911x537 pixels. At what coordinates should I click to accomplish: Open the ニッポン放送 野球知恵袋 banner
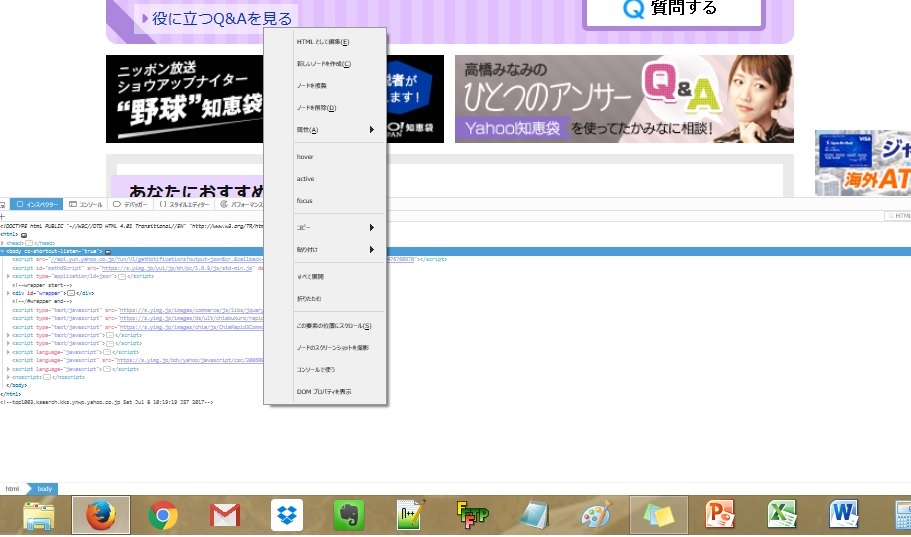(185, 99)
